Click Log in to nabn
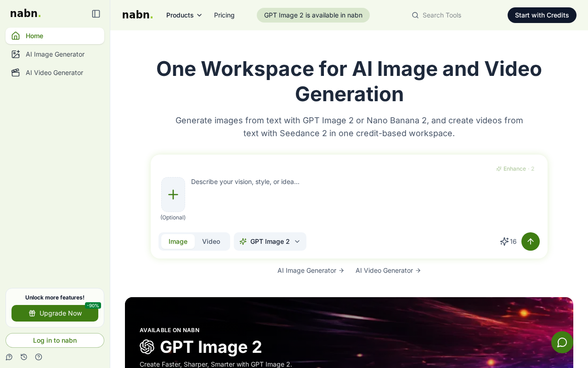Viewport: 588px width, 368px height. coord(55,340)
